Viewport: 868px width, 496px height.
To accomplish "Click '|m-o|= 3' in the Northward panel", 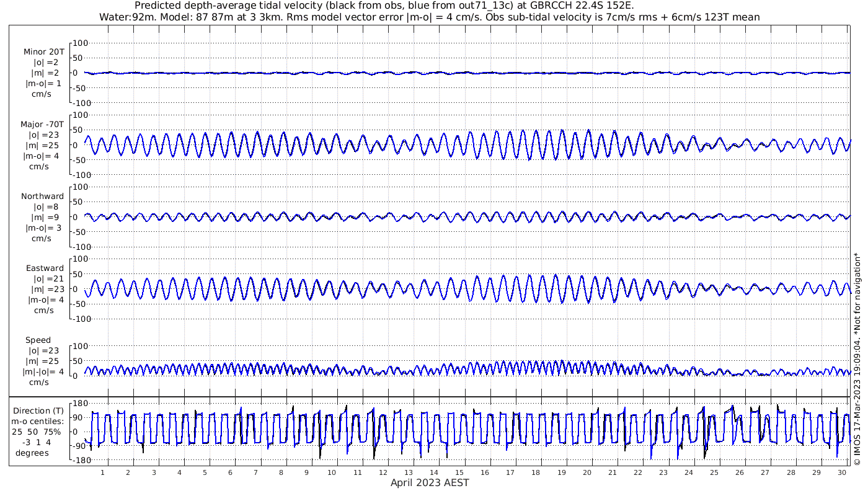I will pos(45,228).
